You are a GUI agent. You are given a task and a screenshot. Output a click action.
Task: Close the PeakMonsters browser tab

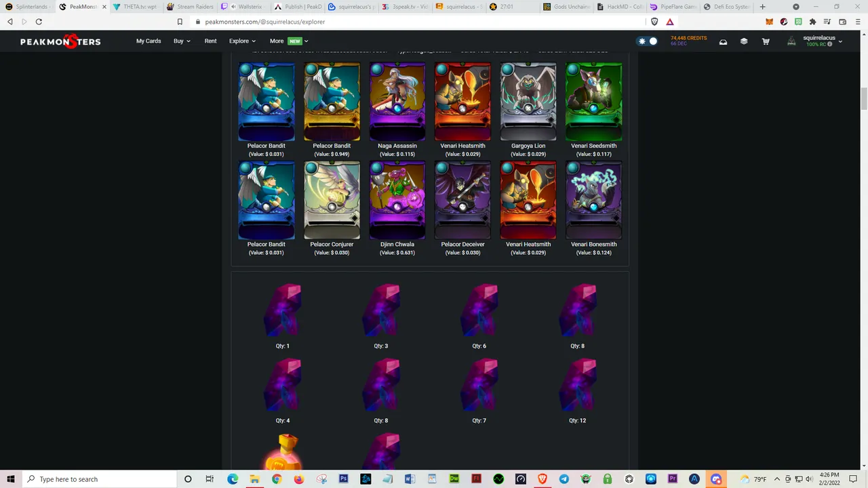104,7
